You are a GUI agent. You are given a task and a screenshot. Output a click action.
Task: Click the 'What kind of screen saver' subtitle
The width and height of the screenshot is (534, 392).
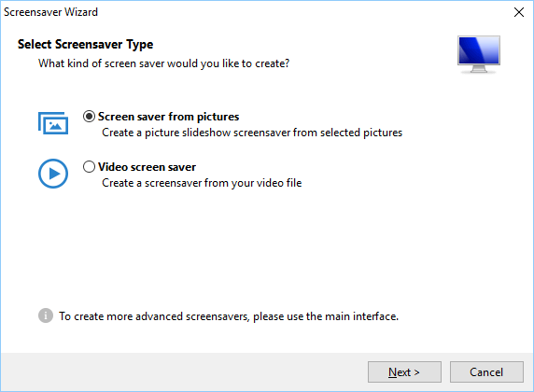coord(163,63)
